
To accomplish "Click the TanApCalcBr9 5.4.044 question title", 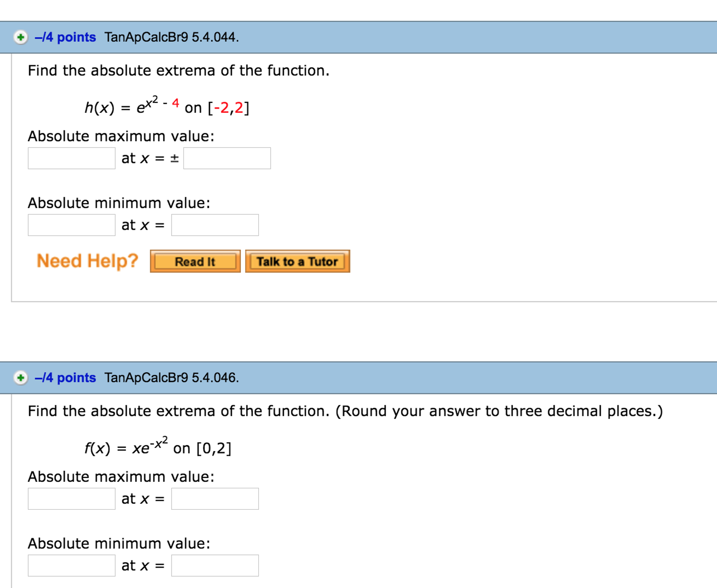I will click(x=172, y=37).
